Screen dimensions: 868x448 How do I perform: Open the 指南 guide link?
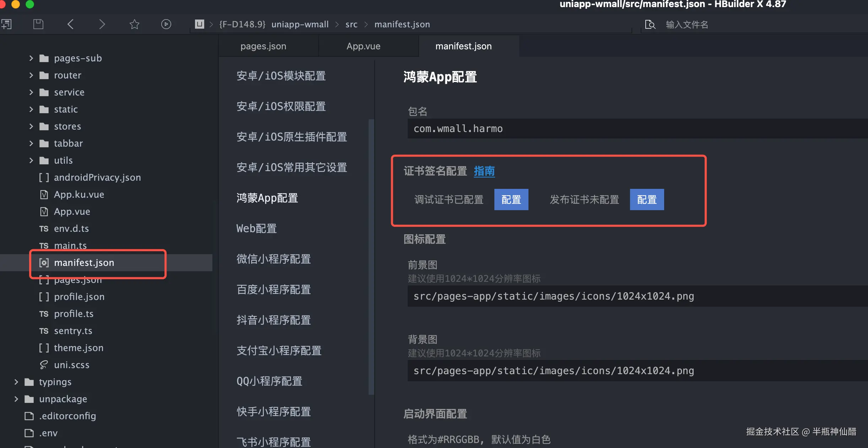tap(484, 171)
